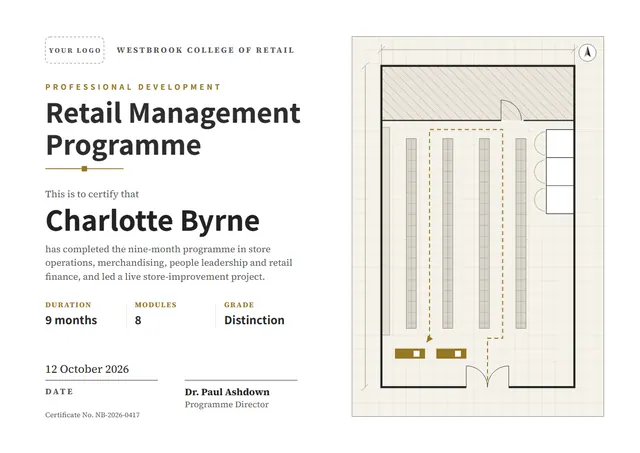Select 'This is to certify that' line
This screenshot has width=640, height=453.
coord(92,194)
